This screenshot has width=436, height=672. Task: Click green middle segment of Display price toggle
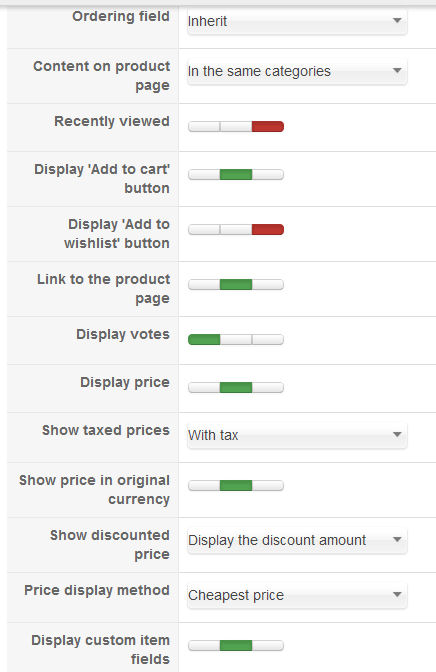pyautogui.click(x=236, y=387)
